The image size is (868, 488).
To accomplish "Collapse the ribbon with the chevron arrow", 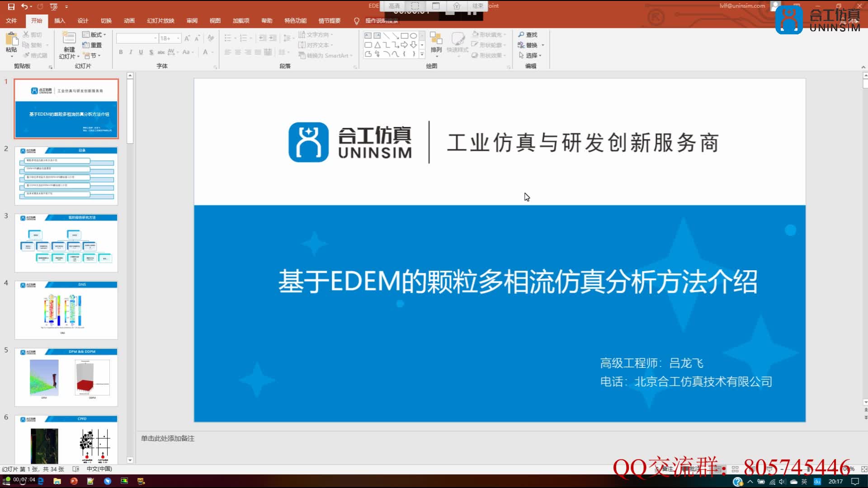I will [x=863, y=67].
